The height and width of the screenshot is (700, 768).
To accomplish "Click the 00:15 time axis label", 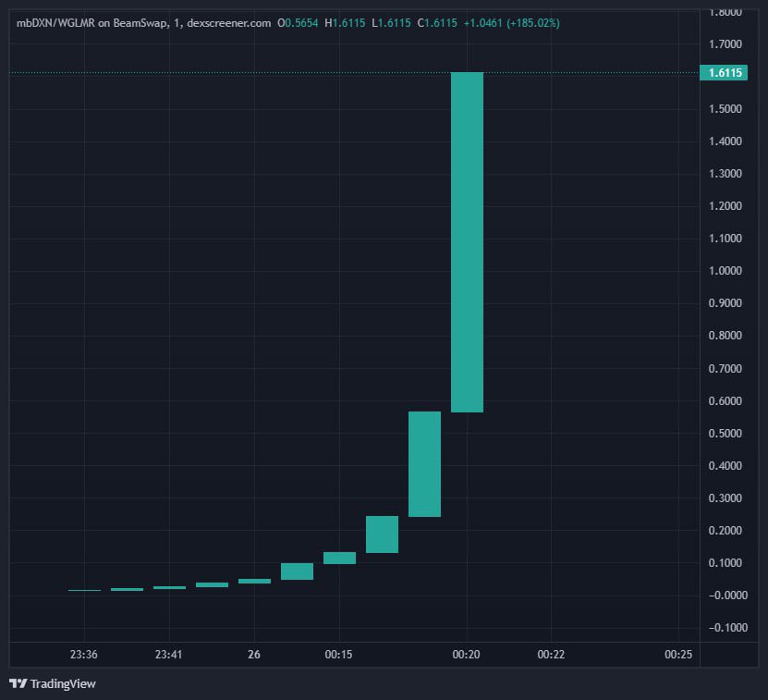I will (338, 655).
